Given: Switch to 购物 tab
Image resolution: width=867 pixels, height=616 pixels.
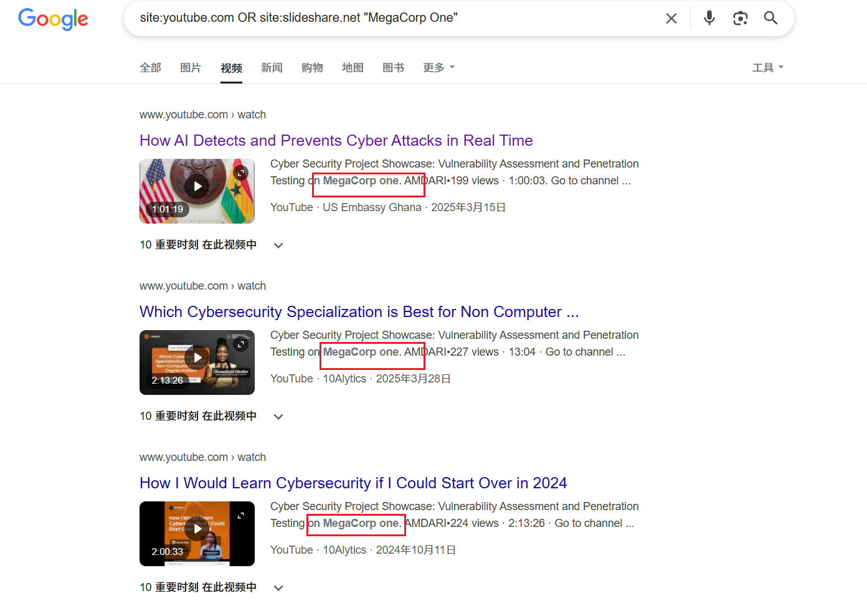Looking at the screenshot, I should [x=312, y=67].
